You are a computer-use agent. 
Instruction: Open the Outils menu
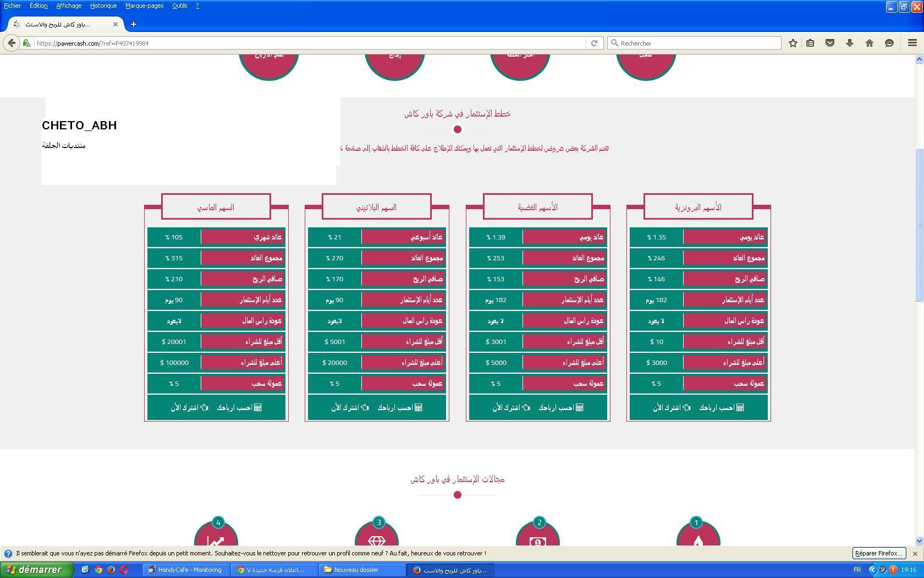[x=179, y=6]
